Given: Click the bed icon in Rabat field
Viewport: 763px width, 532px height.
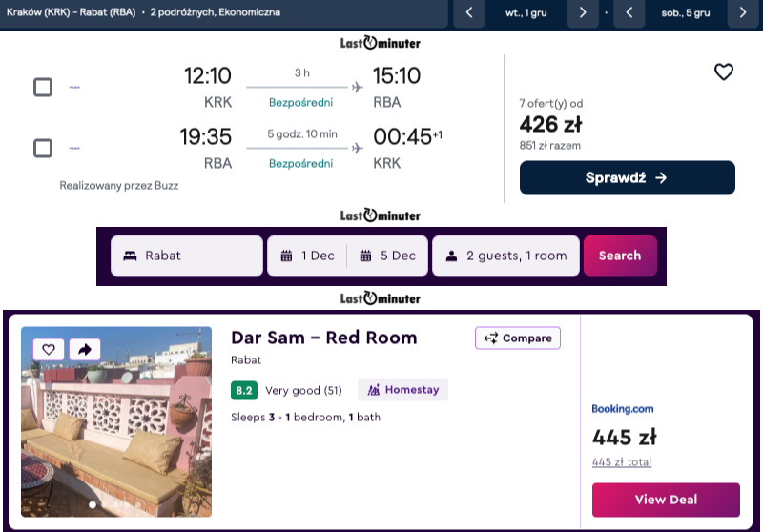Looking at the screenshot, I should tap(130, 256).
